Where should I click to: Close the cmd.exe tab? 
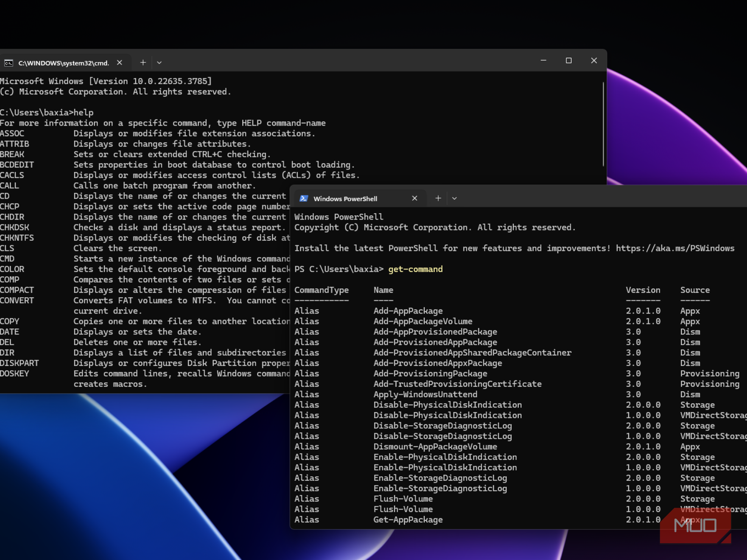(120, 63)
